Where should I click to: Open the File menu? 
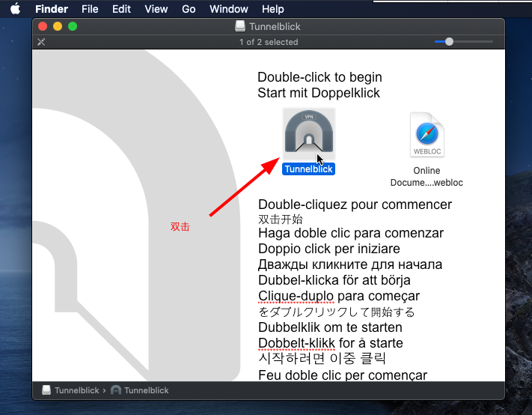[x=90, y=9]
